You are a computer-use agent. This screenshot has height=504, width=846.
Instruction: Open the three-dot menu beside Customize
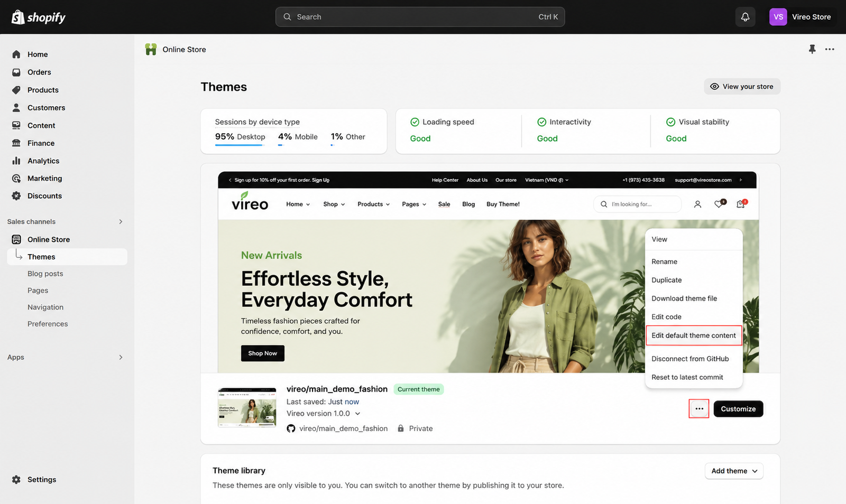(x=699, y=409)
